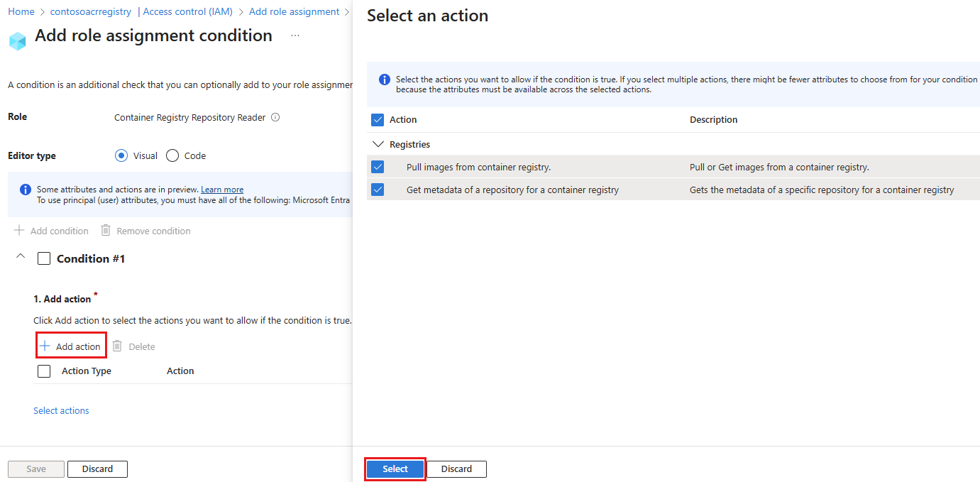
Task: Click the Delete trash icon
Action: 118,346
